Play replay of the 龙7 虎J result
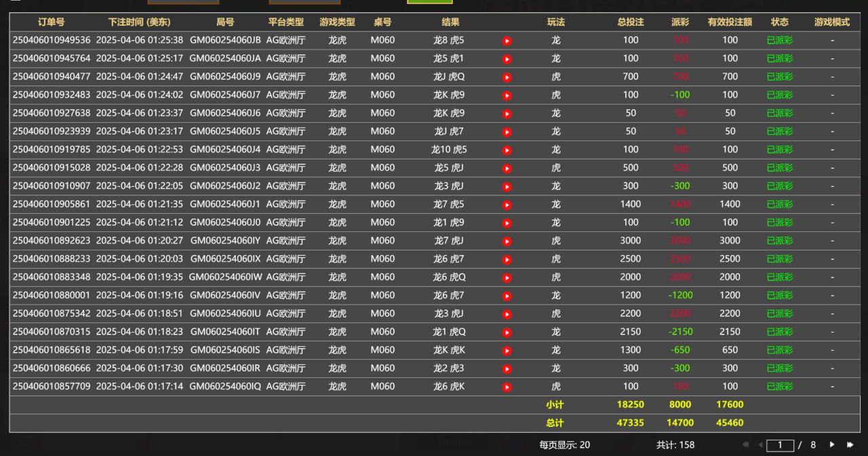The width and height of the screenshot is (868, 456). point(507,241)
